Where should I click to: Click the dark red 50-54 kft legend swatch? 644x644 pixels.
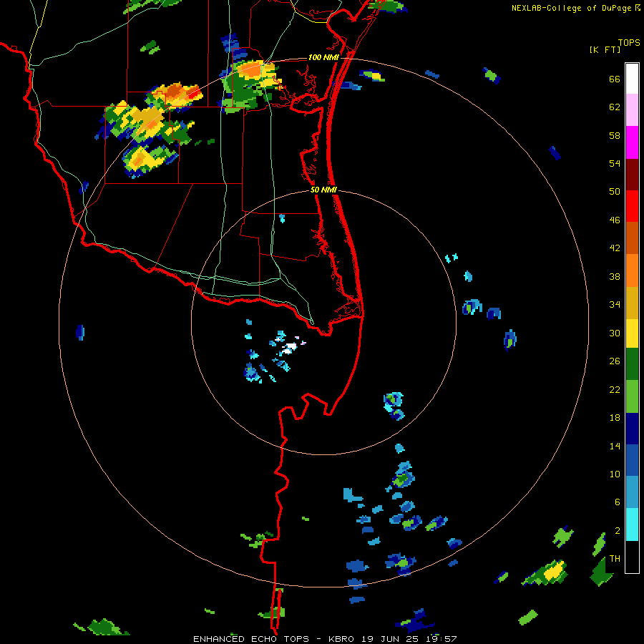(x=632, y=174)
